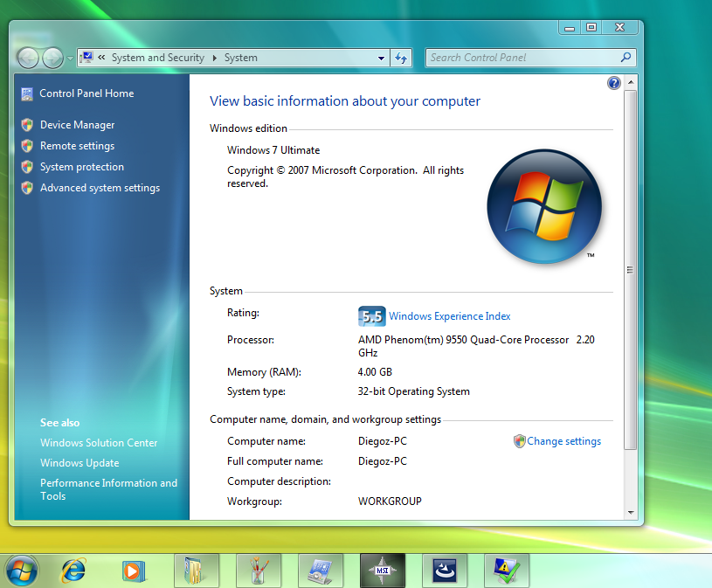The image size is (712, 588).
Task: Launch Internet Explorer from the taskbar
Action: [x=73, y=570]
